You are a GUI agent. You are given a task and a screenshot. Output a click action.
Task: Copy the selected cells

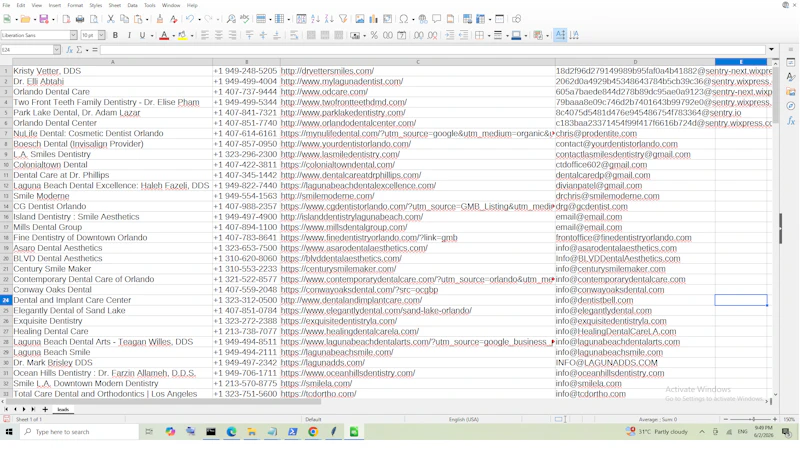[x=124, y=19]
